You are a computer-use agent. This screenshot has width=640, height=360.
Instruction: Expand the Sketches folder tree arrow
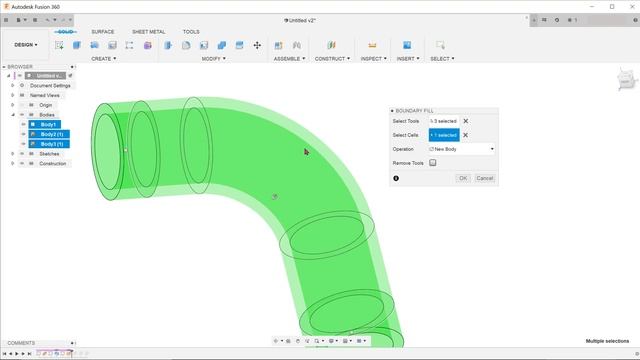point(13,154)
